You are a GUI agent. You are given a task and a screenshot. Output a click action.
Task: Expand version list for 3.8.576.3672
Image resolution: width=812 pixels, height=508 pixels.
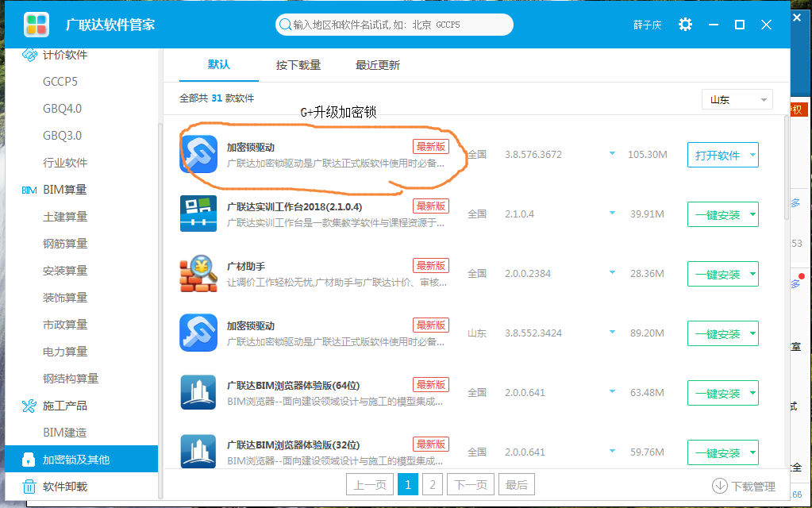point(612,153)
